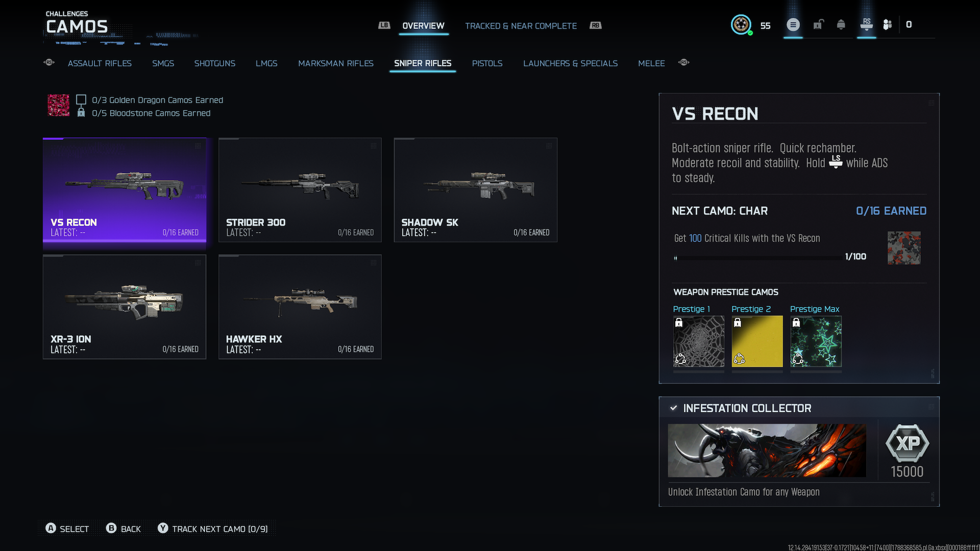Click the RB bumper icon
The width and height of the screenshot is (980, 551).
(596, 25)
